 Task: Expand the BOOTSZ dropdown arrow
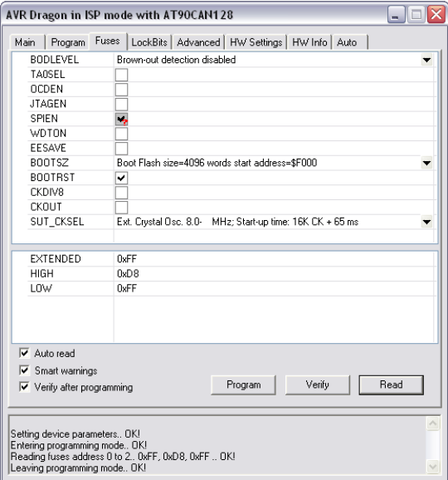pos(426,163)
